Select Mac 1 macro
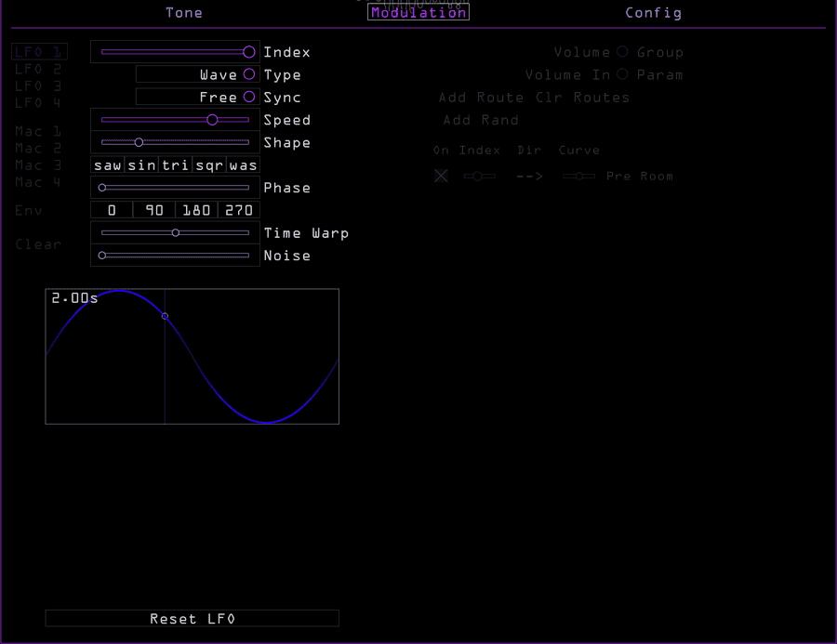837x644 pixels. tap(38, 131)
